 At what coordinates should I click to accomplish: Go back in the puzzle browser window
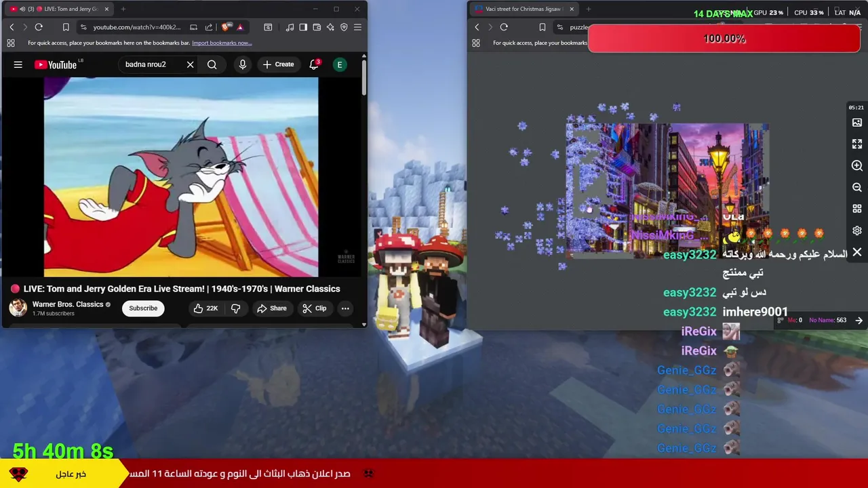coord(477,27)
